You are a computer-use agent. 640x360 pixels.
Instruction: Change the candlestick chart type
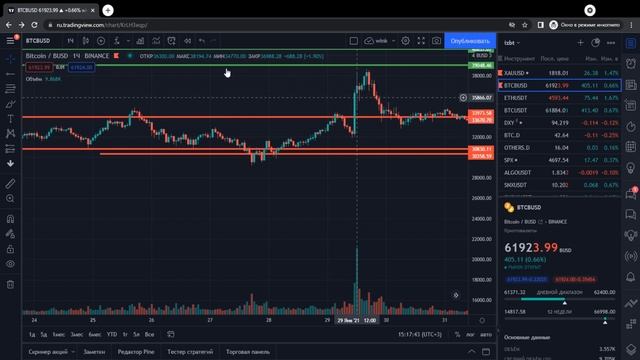pos(86,41)
